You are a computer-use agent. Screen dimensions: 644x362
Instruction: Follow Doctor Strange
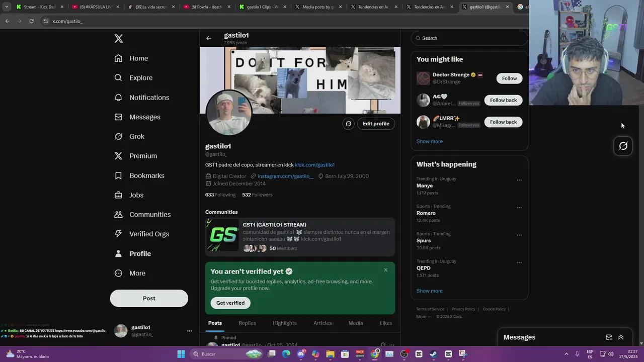coord(509,78)
